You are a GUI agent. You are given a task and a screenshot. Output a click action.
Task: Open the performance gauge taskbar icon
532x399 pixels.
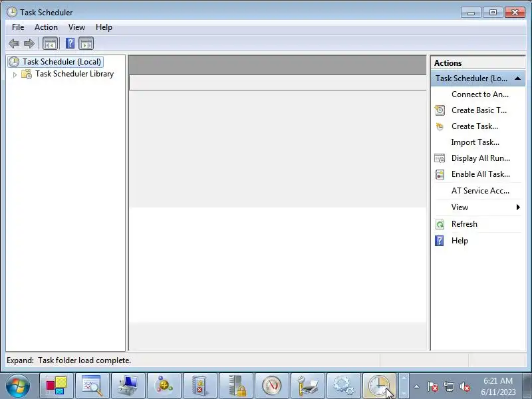[x=271, y=386]
